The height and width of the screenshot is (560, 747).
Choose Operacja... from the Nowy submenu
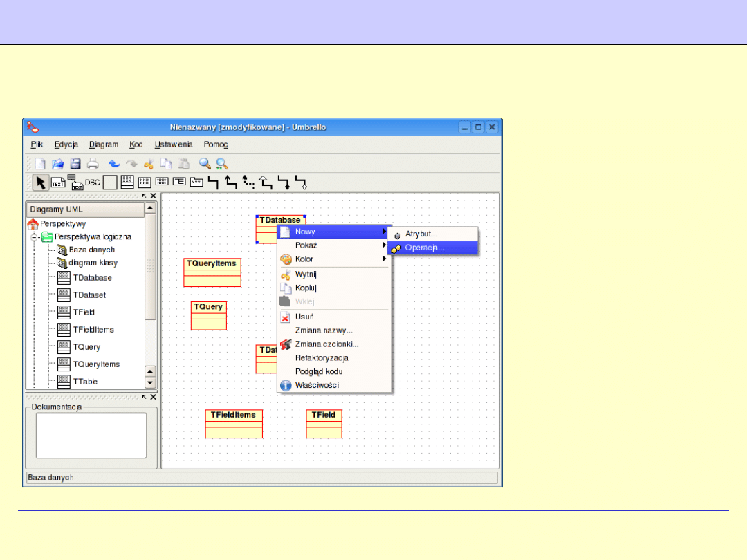pyautogui.click(x=424, y=248)
